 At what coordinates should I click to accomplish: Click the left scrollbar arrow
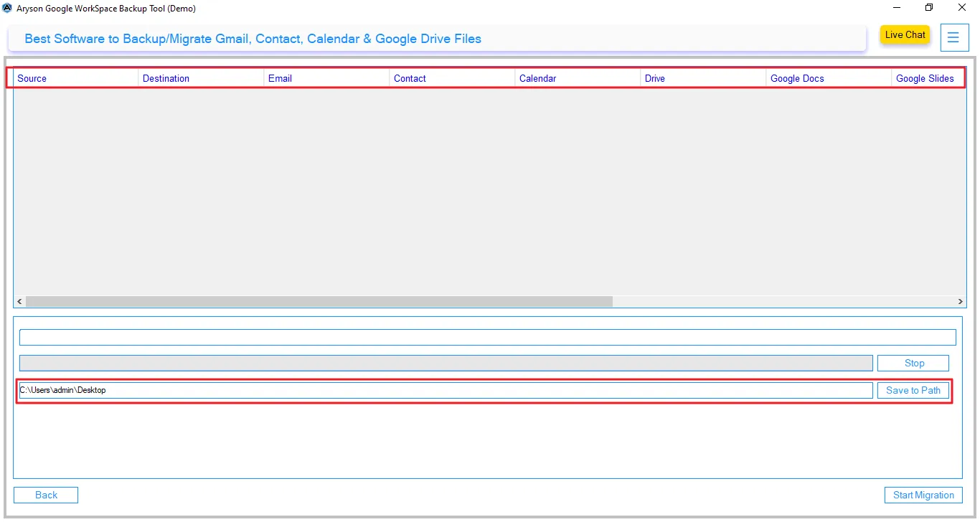click(19, 301)
